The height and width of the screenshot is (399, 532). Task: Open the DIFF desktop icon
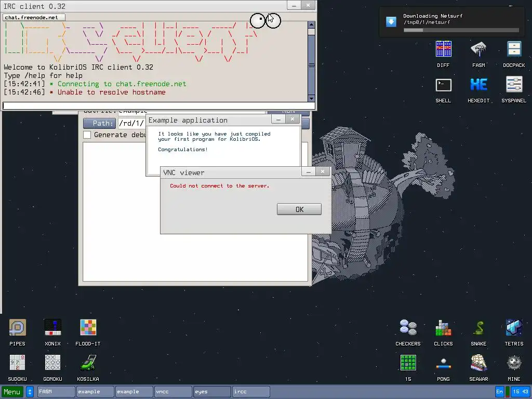click(x=443, y=49)
